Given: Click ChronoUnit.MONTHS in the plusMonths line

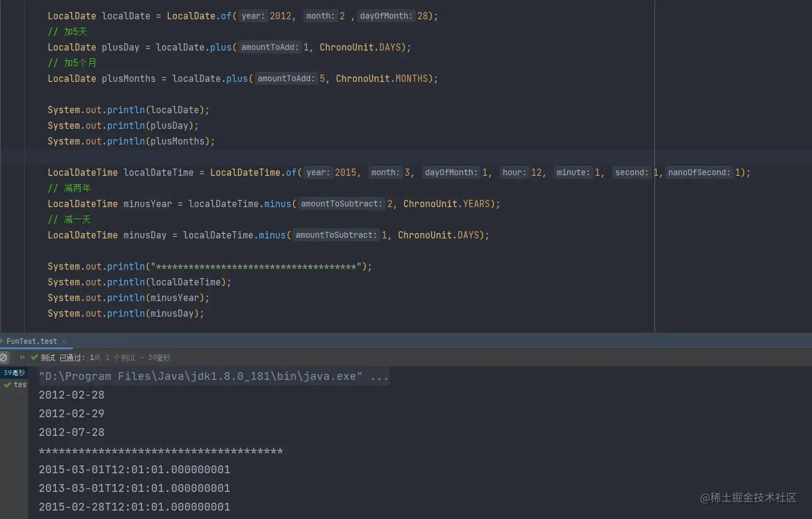Looking at the screenshot, I should point(382,78).
